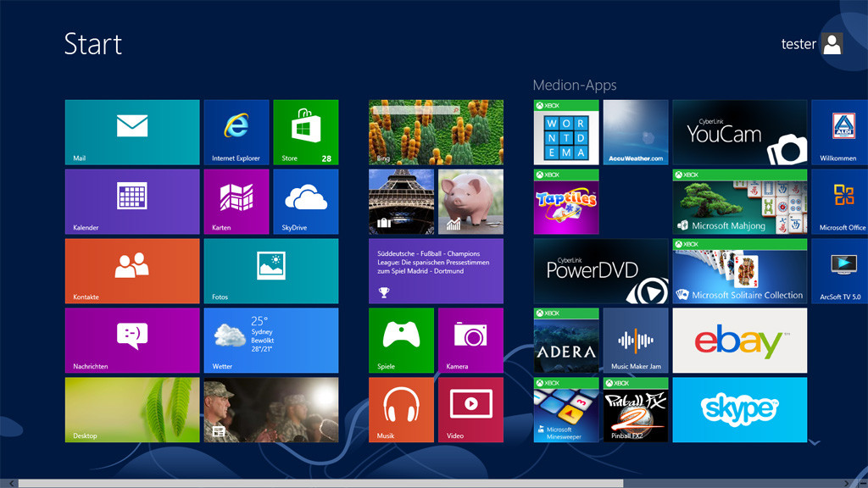This screenshot has height=488, width=868.
Task: Open the Nachrichten messaging tile
Action: pos(132,341)
